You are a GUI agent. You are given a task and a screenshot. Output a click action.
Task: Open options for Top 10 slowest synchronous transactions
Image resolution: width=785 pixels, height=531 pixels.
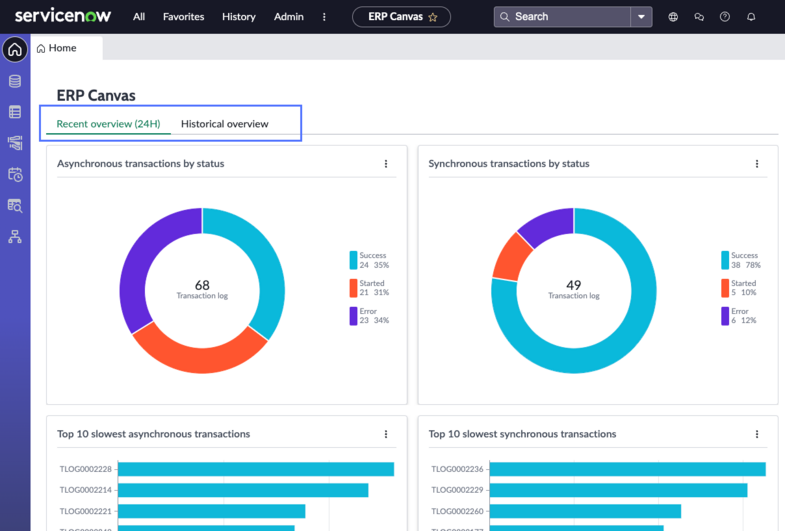coord(757,434)
